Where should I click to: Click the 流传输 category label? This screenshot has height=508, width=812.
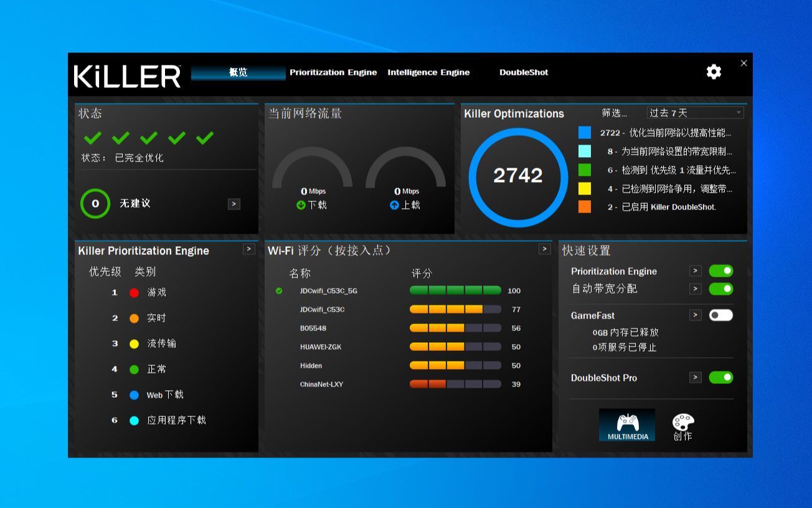(161, 343)
